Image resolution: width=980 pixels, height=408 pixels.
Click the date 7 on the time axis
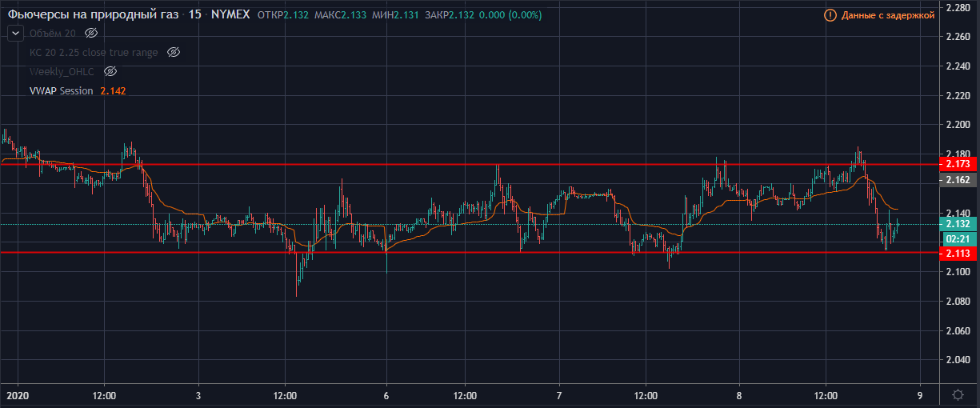click(x=559, y=395)
